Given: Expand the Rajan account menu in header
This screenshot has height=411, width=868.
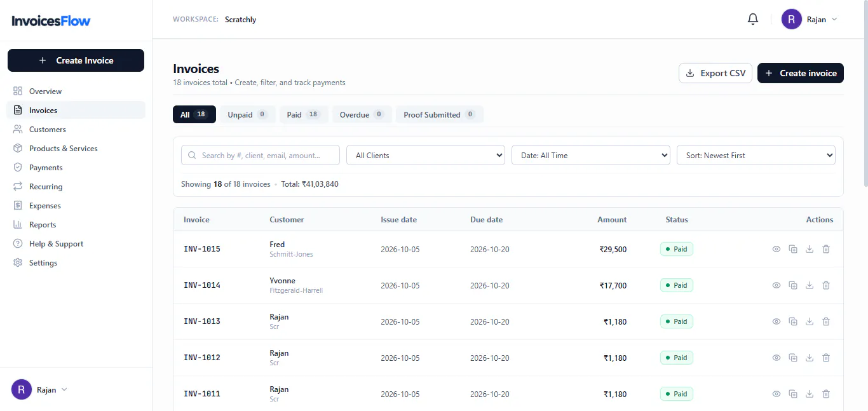Looking at the screenshot, I should (x=810, y=19).
